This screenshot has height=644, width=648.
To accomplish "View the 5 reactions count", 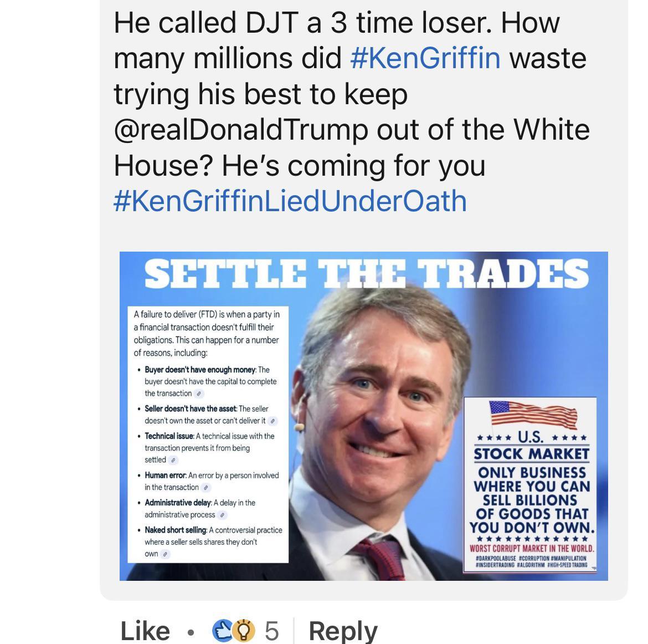I will [271, 631].
